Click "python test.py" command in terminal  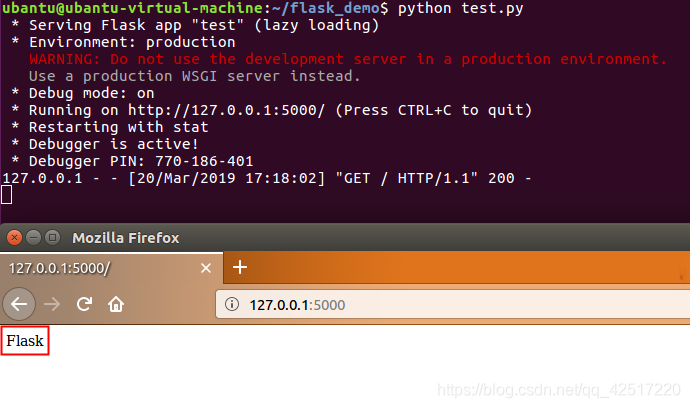pyautogui.click(x=461, y=8)
